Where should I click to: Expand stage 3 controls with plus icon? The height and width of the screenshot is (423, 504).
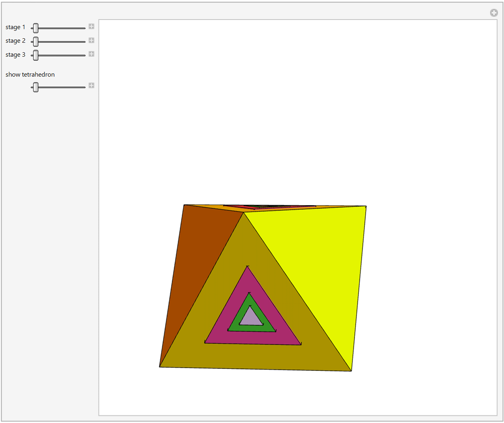tap(91, 54)
